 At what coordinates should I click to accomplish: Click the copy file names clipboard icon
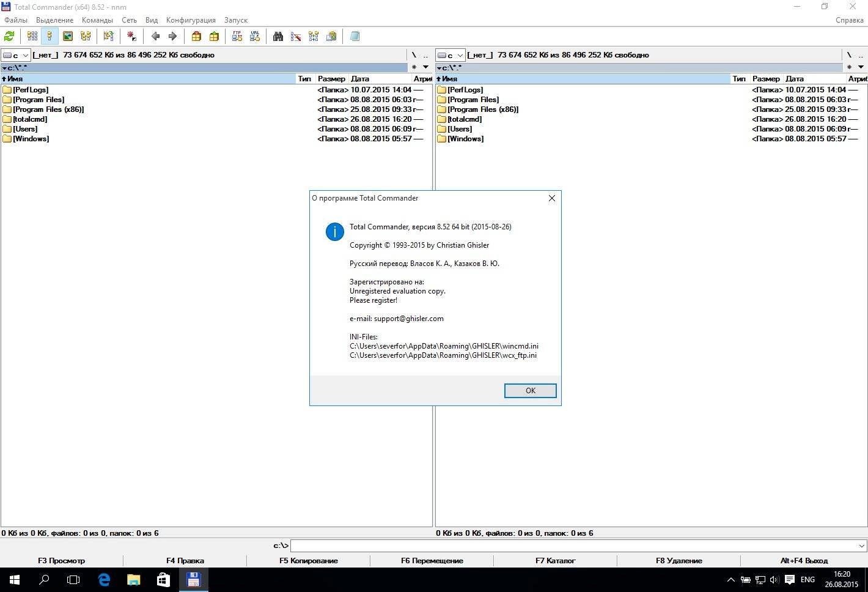tap(331, 37)
